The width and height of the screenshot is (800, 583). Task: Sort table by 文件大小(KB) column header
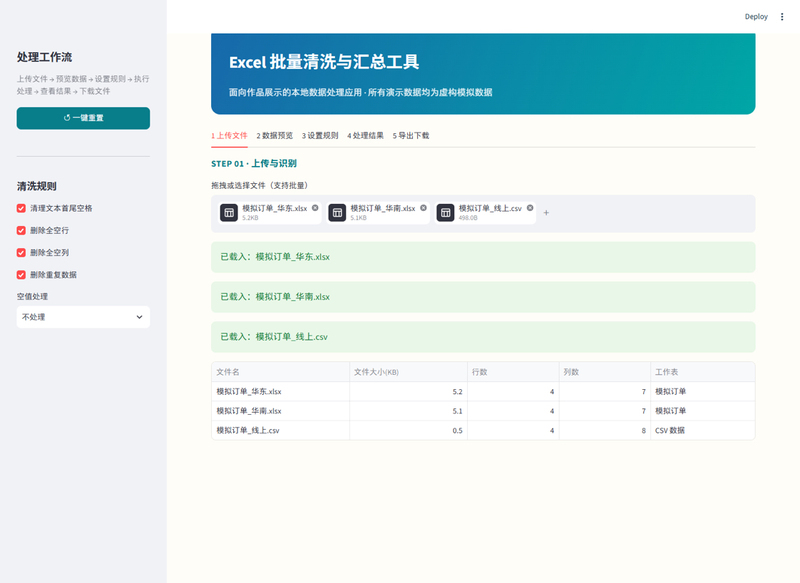(408, 372)
